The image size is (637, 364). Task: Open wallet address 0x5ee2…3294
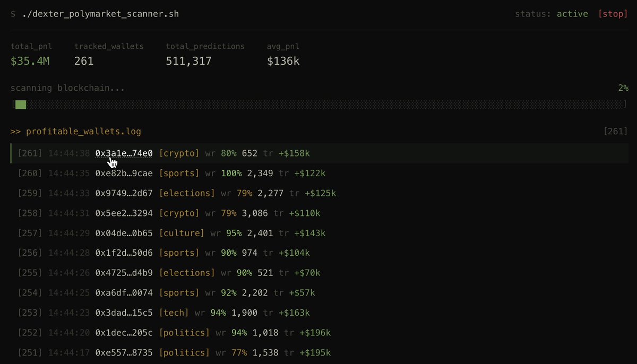click(x=124, y=213)
